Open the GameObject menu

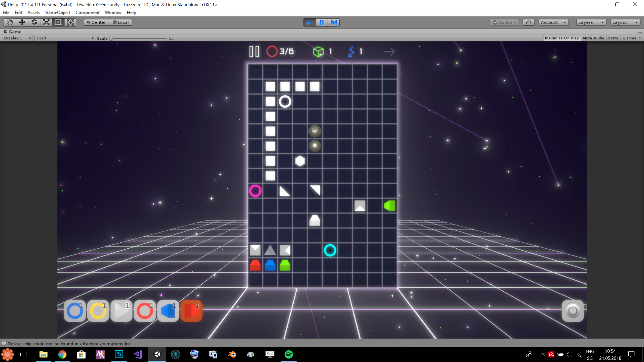click(x=58, y=12)
